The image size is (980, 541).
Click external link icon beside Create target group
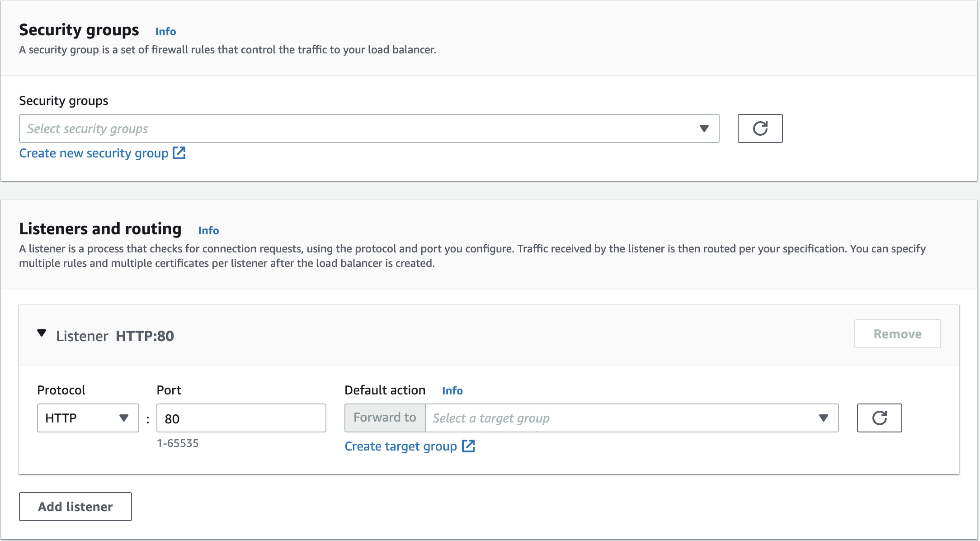[468, 446]
